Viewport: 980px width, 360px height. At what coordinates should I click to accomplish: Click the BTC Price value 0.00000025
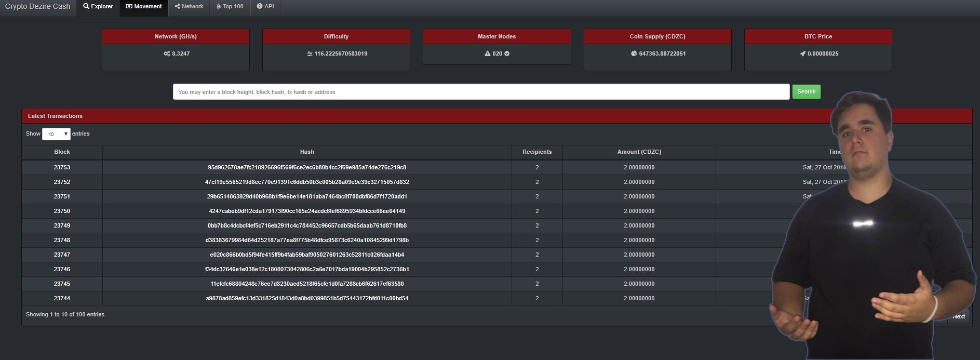tap(823, 54)
